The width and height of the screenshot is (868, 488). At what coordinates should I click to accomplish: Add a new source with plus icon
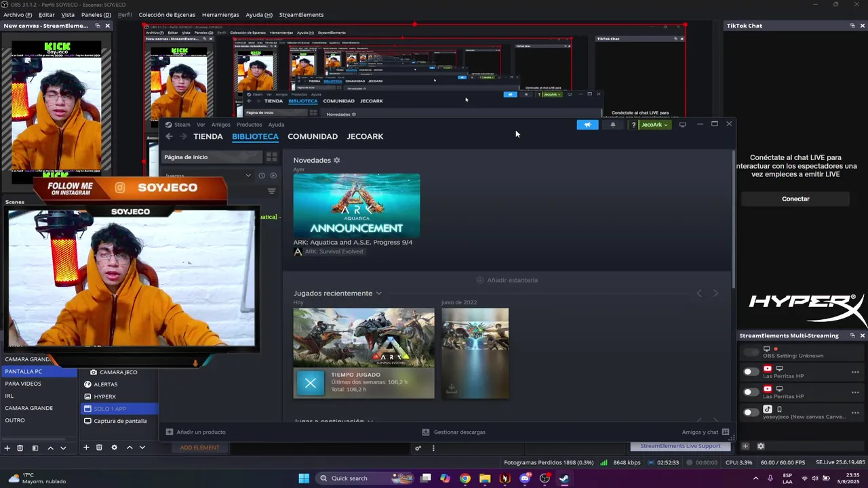point(86,447)
